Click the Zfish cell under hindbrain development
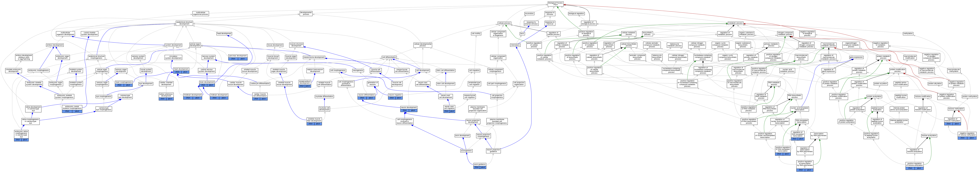 click(x=188, y=98)
